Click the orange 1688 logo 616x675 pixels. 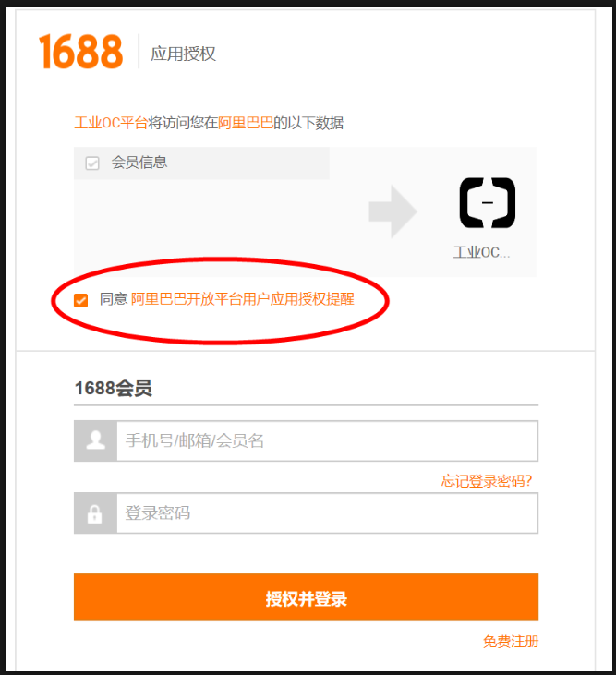coord(81,52)
